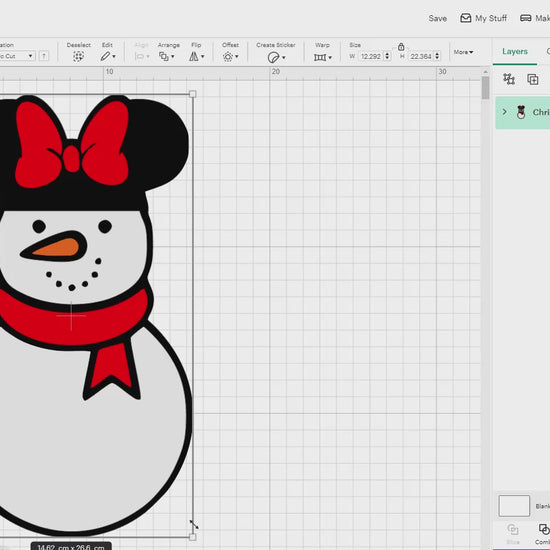Click the disabled Align icon
The image size is (550, 550).
140,56
